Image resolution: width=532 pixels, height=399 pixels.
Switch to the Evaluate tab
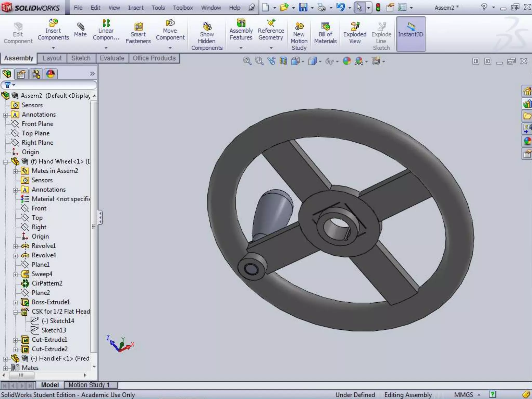point(112,58)
